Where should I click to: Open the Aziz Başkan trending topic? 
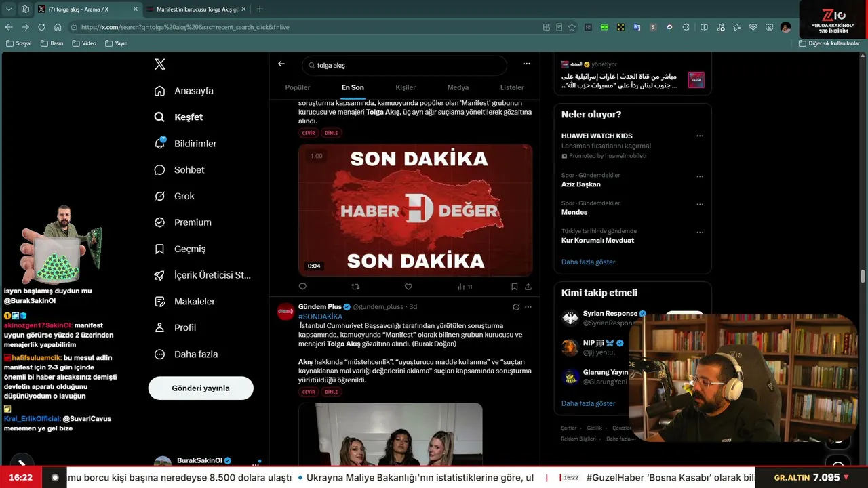point(580,184)
